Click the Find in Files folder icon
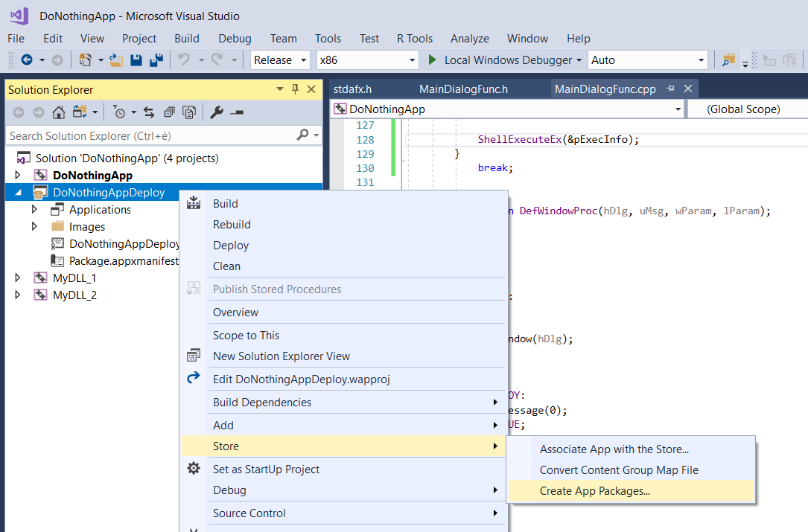The image size is (808, 532). 728,60
